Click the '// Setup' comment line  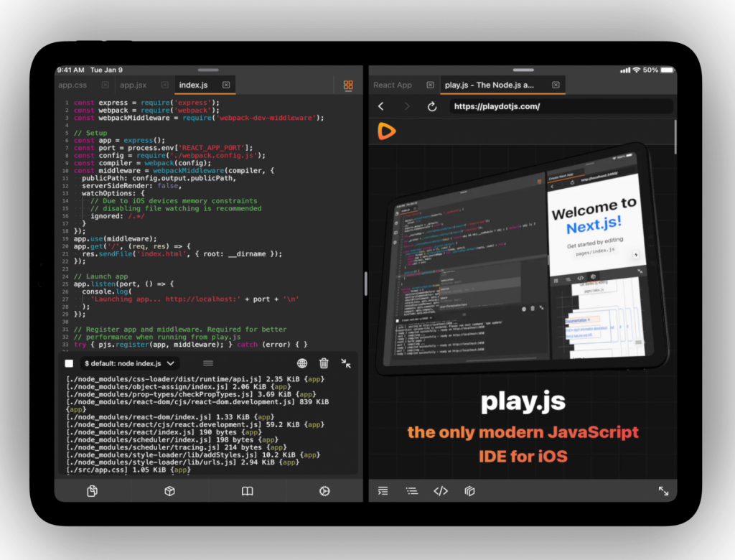tap(90, 133)
